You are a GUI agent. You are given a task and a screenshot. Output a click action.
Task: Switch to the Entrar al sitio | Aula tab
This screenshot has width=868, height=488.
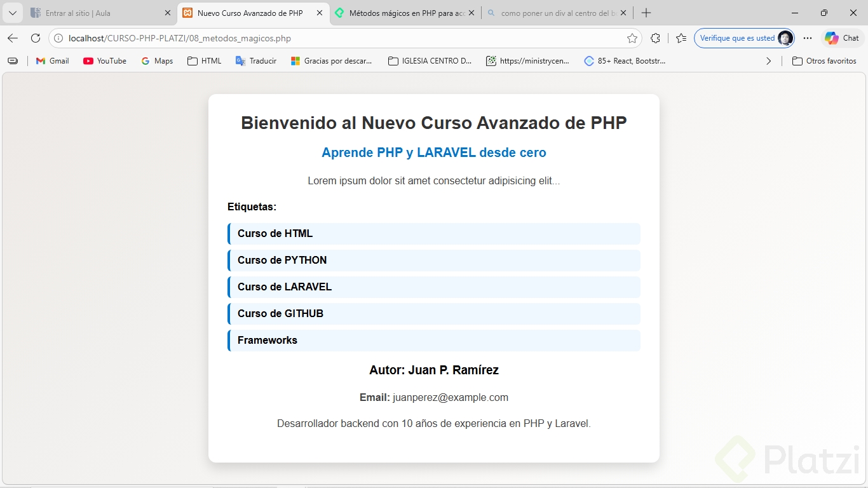point(100,13)
